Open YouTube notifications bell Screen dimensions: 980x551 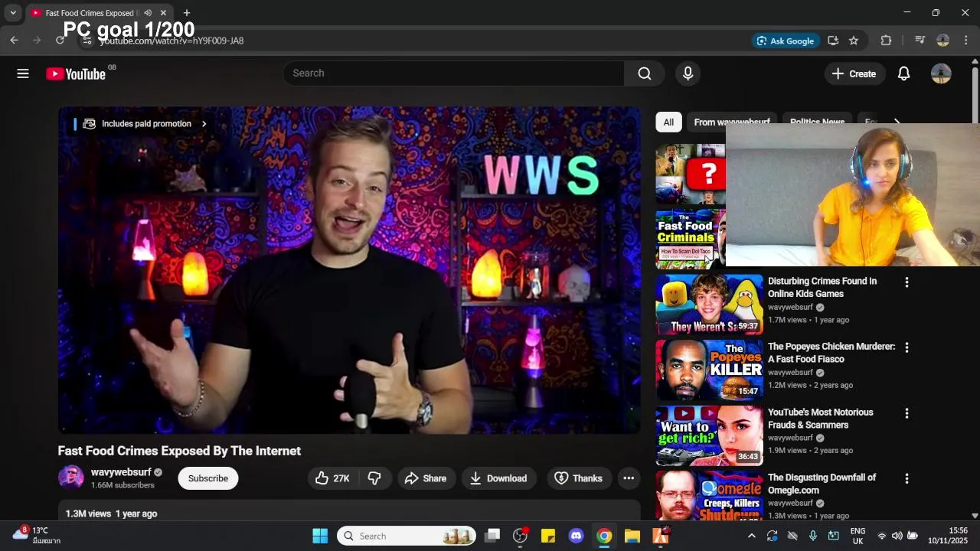tap(903, 73)
